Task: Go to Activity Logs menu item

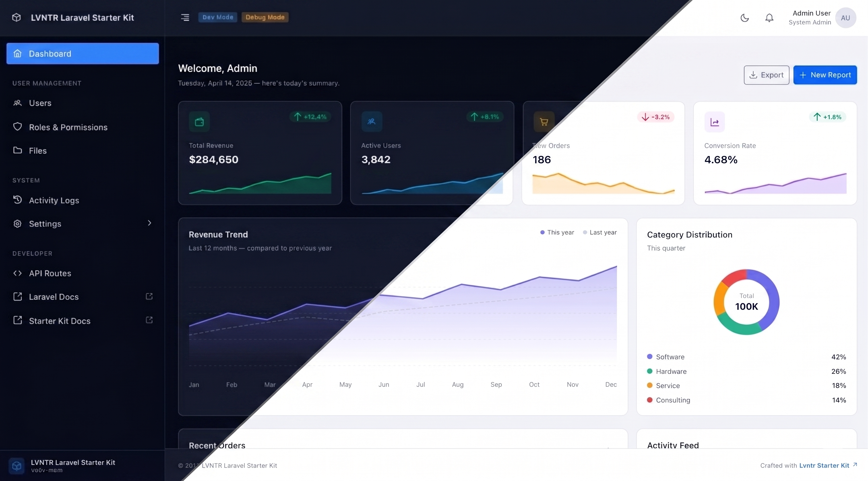Action: (x=54, y=200)
